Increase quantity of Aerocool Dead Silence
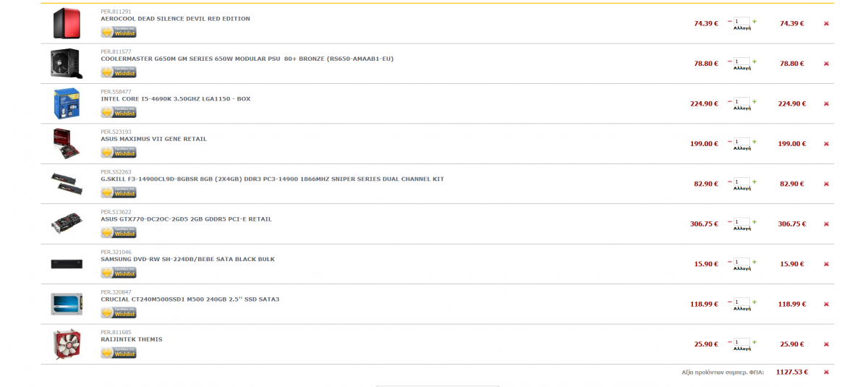The image size is (868, 387). click(754, 21)
